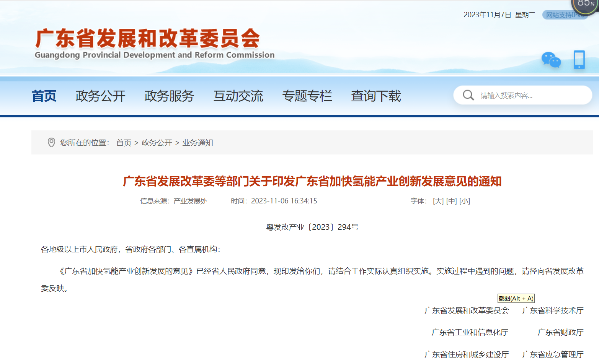Select 政务服务 in the navigation bar
The width and height of the screenshot is (599, 364).
click(x=169, y=96)
